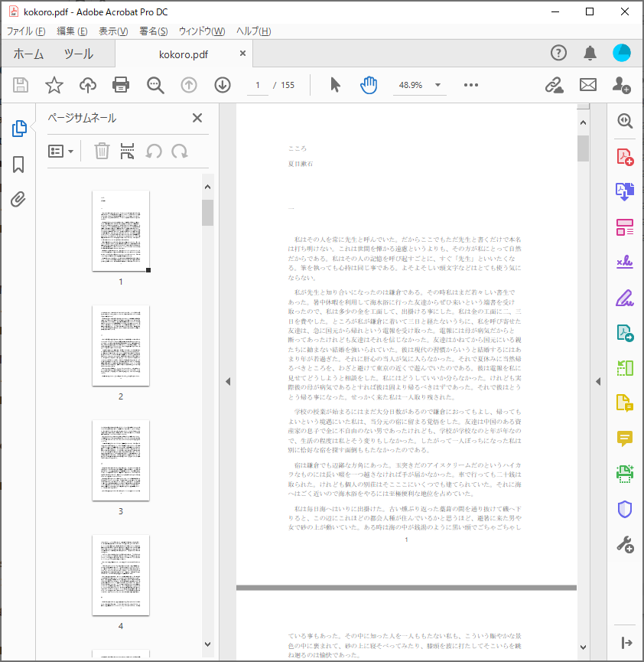Image resolution: width=644 pixels, height=662 pixels.
Task: Open the ヘルプ menu
Action: tap(254, 31)
